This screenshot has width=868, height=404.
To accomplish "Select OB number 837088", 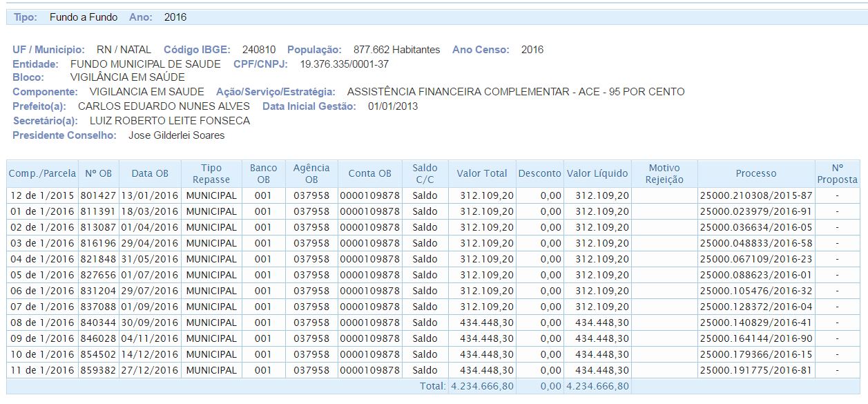I will [x=99, y=307].
